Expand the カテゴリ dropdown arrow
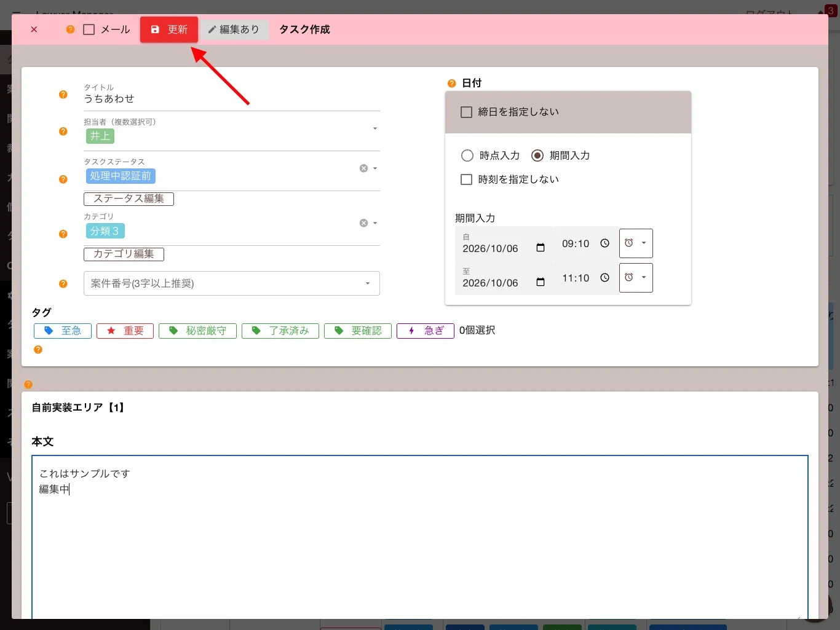This screenshot has height=630, width=840. pyautogui.click(x=375, y=223)
